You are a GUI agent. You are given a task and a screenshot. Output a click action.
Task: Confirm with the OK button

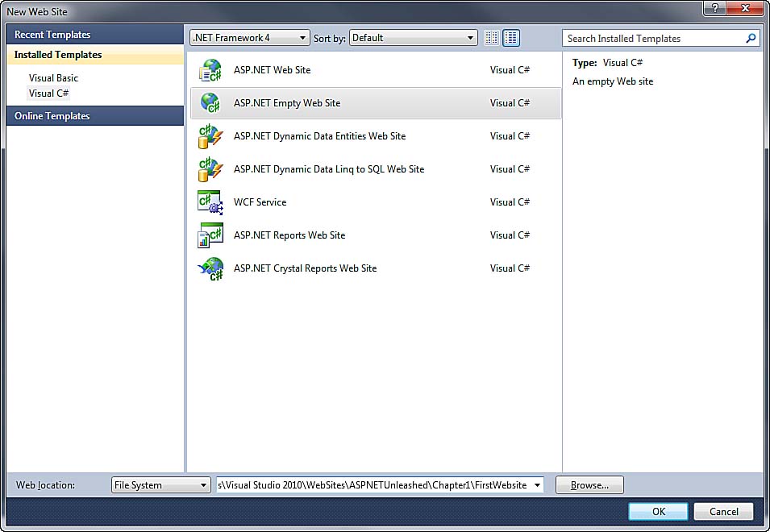(x=658, y=511)
